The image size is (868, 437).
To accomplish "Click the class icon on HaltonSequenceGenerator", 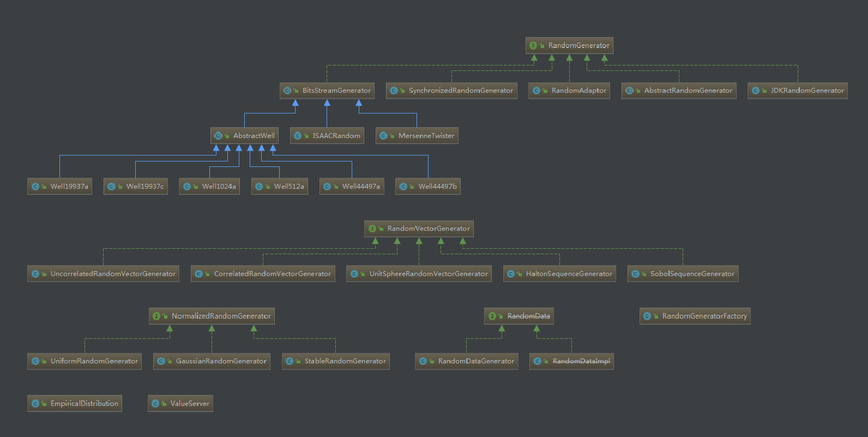I will 511,274.
